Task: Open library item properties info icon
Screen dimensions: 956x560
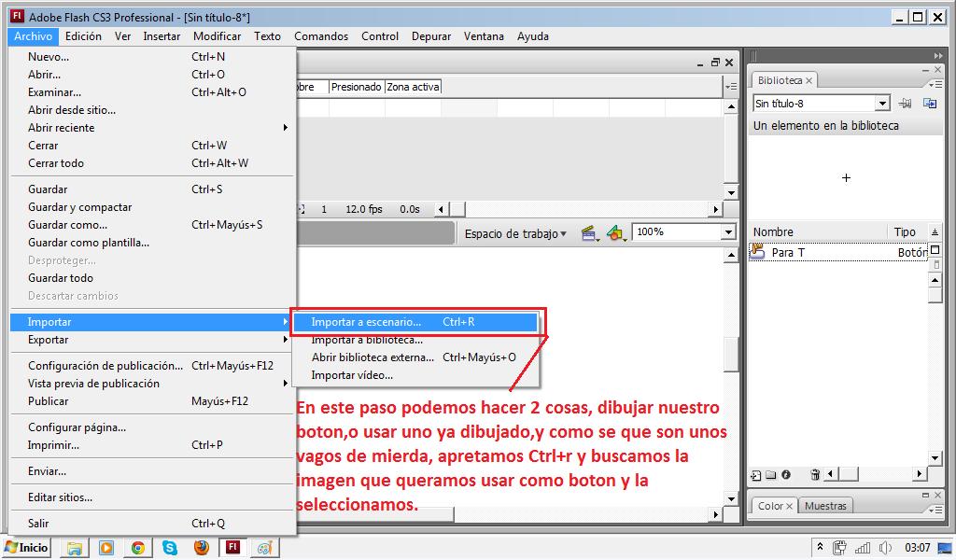Action: [786, 475]
